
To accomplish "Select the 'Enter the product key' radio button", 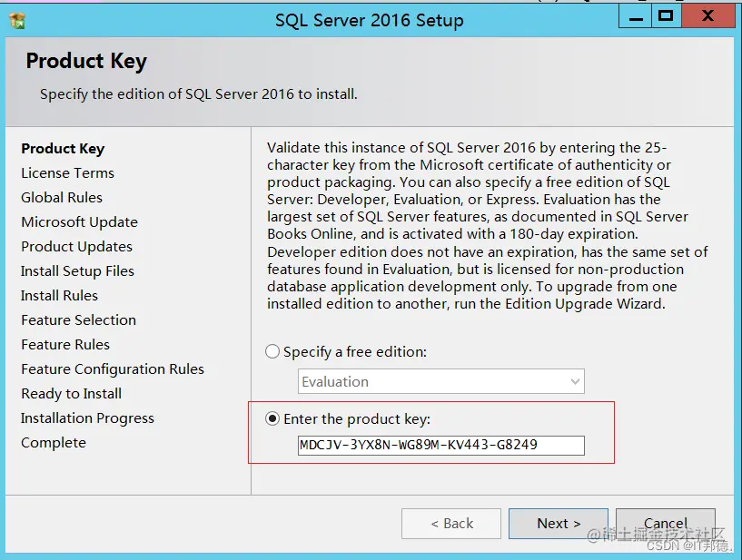I will 272,418.
